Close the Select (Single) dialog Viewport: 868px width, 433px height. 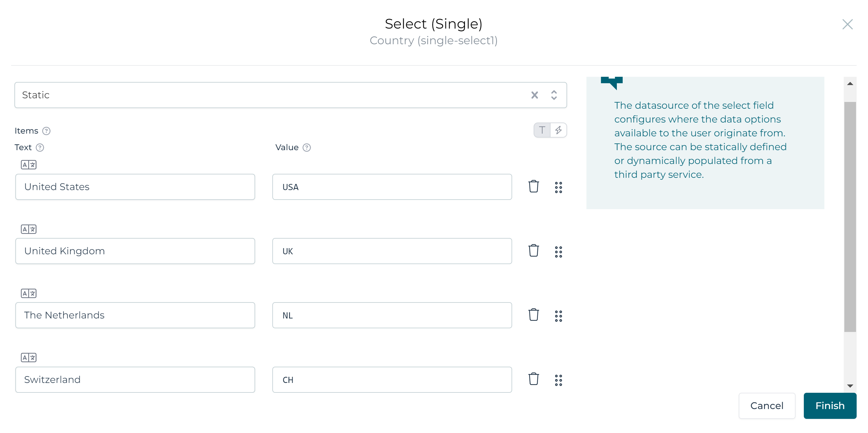[847, 24]
